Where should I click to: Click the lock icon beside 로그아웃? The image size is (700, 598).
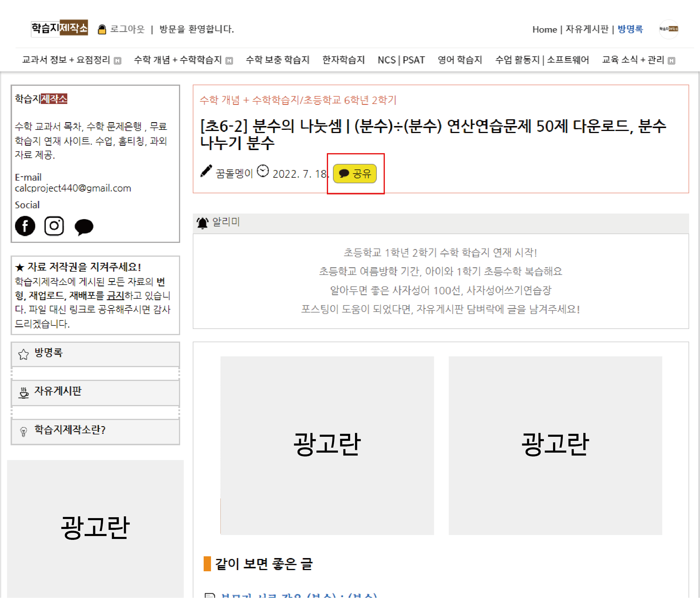(x=102, y=29)
